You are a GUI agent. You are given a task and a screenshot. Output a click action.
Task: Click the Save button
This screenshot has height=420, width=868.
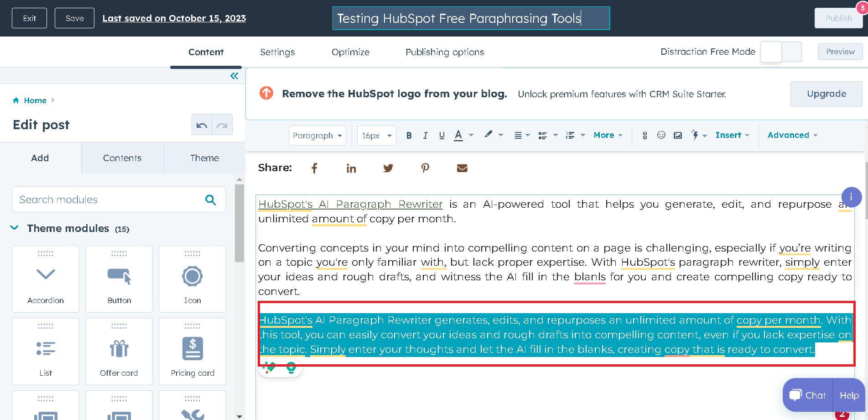pos(74,18)
